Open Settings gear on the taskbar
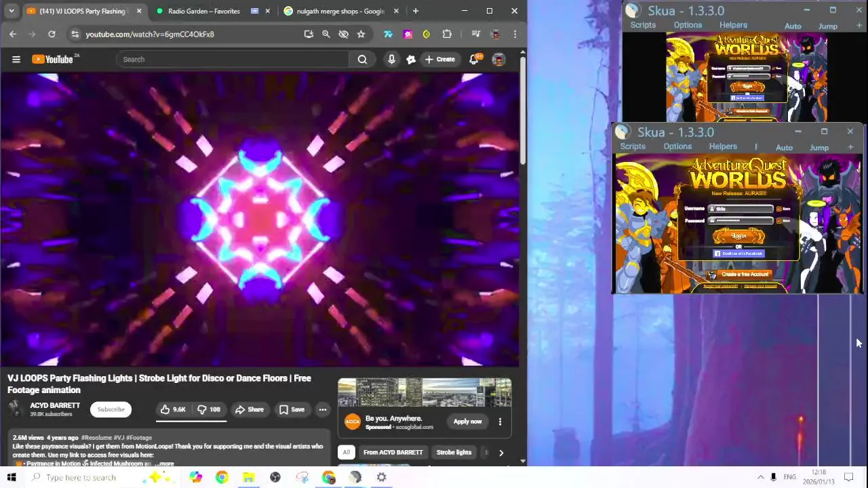Image resolution: width=868 pixels, height=488 pixels. pos(382,477)
